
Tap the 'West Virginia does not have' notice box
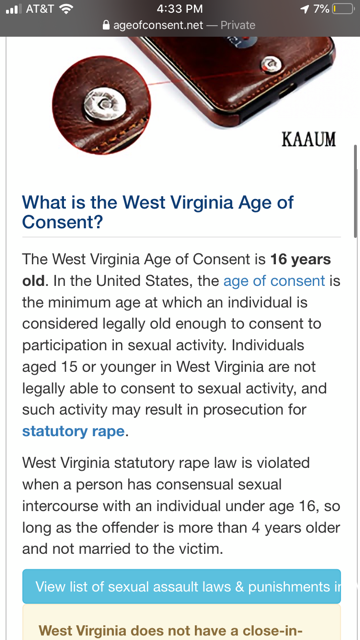pos(181,622)
